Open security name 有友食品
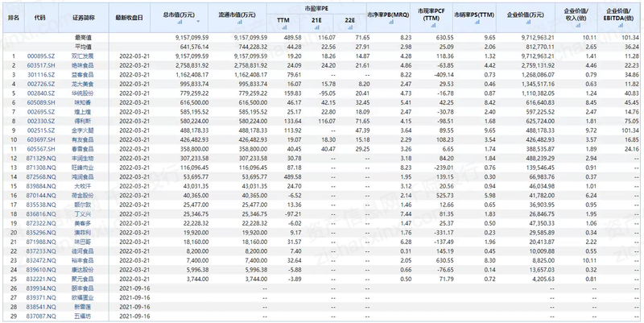This screenshot has height=323, width=644. [x=83, y=139]
